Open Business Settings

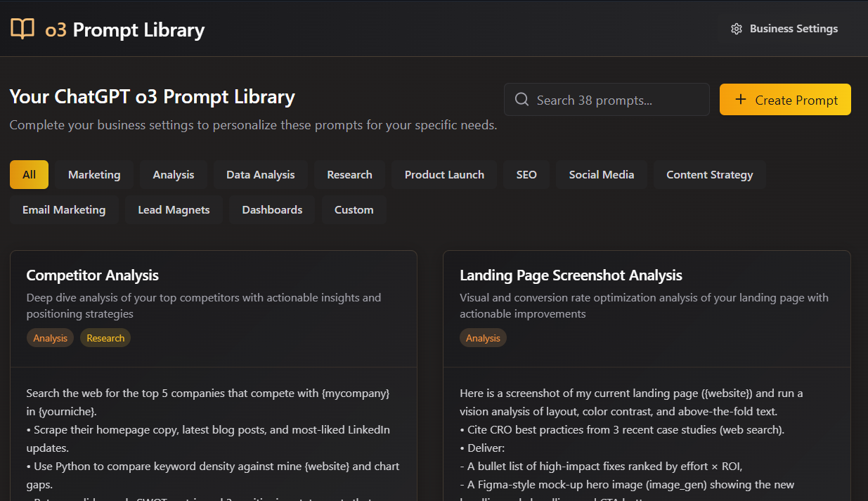click(784, 29)
